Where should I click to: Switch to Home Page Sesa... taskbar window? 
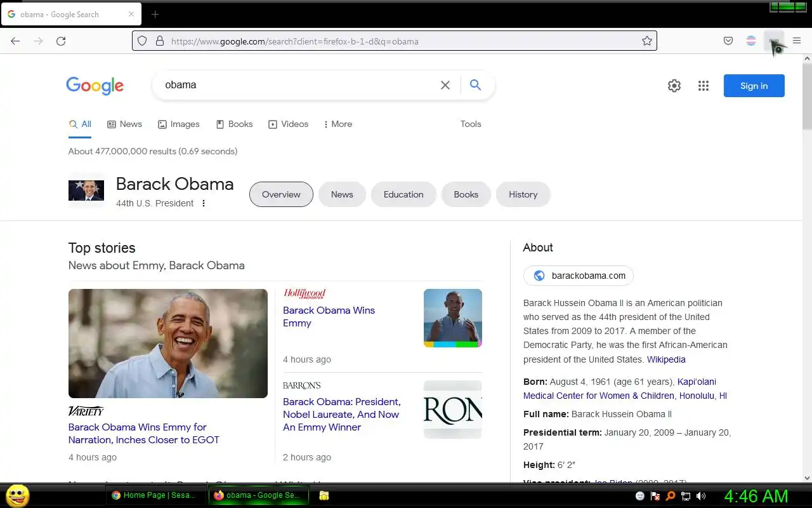point(155,495)
